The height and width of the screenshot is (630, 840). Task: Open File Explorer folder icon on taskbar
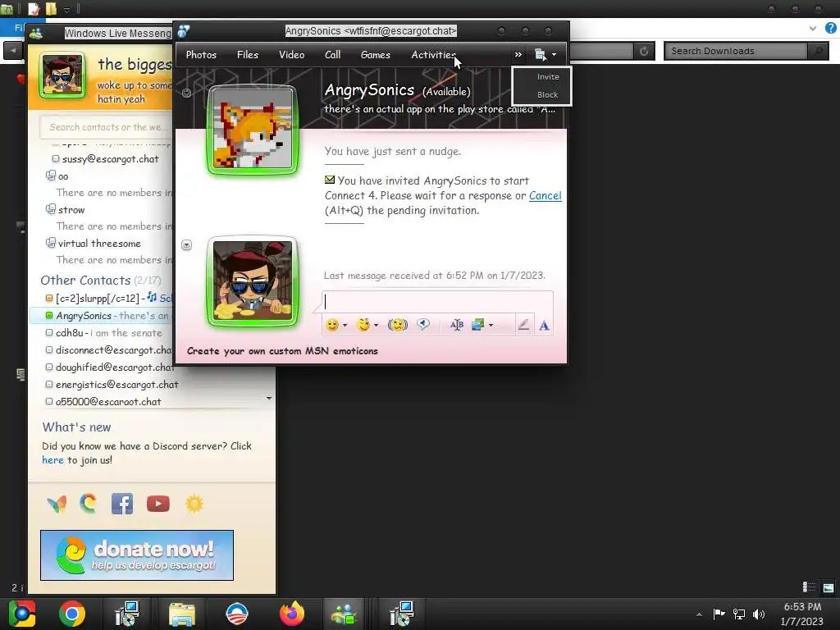[x=182, y=614]
